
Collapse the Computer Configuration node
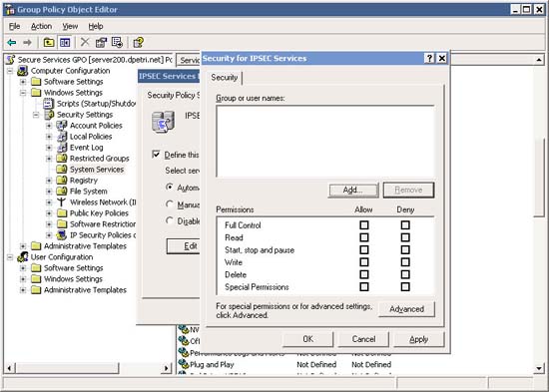click(10, 71)
